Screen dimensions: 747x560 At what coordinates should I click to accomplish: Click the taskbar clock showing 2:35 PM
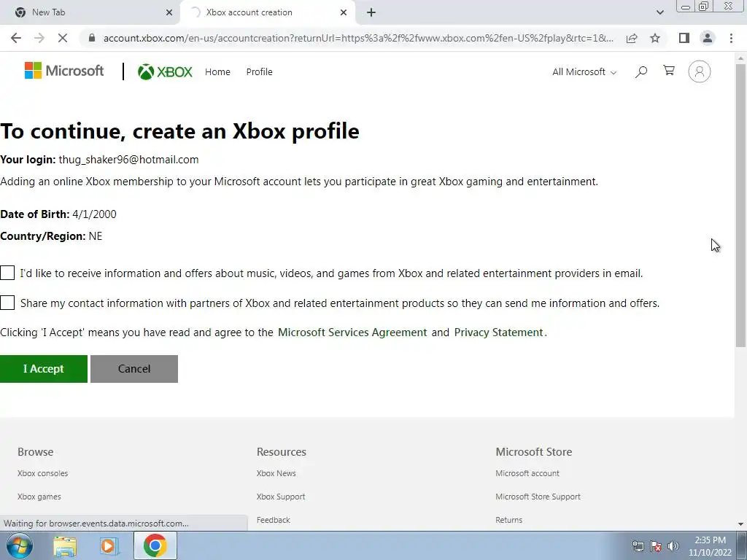710,546
